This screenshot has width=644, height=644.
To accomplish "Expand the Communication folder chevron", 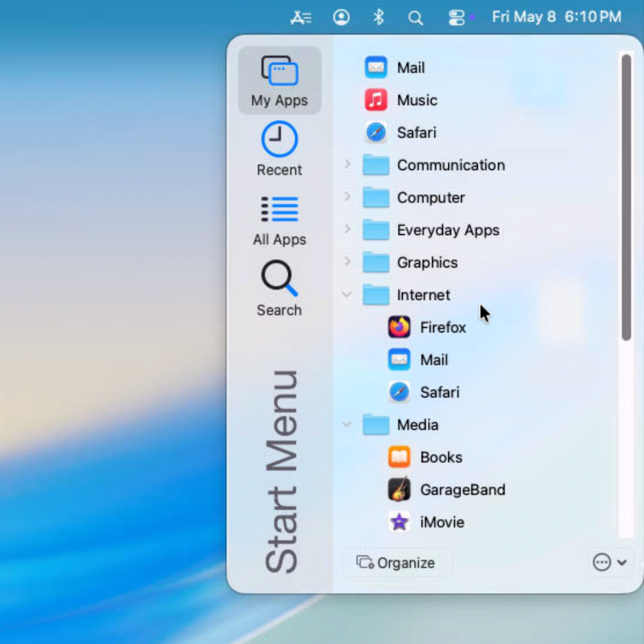I will (x=348, y=164).
